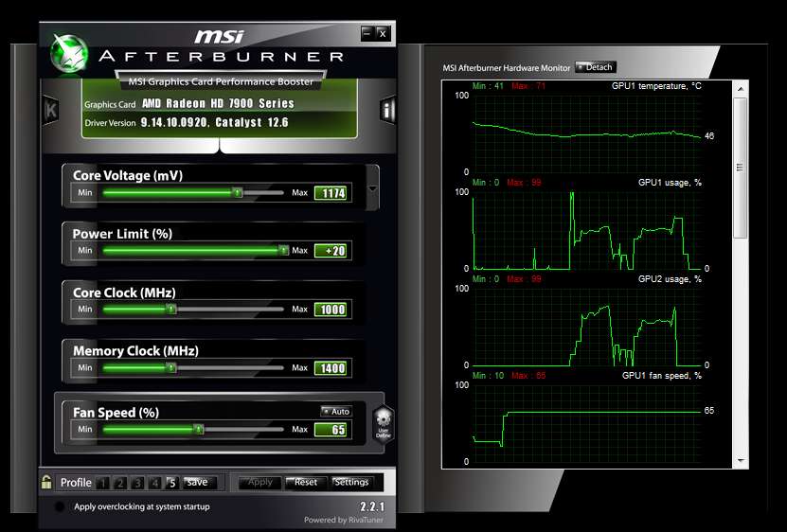Image resolution: width=787 pixels, height=532 pixels.
Task: Close the Afterburner window
Action: tap(383, 34)
